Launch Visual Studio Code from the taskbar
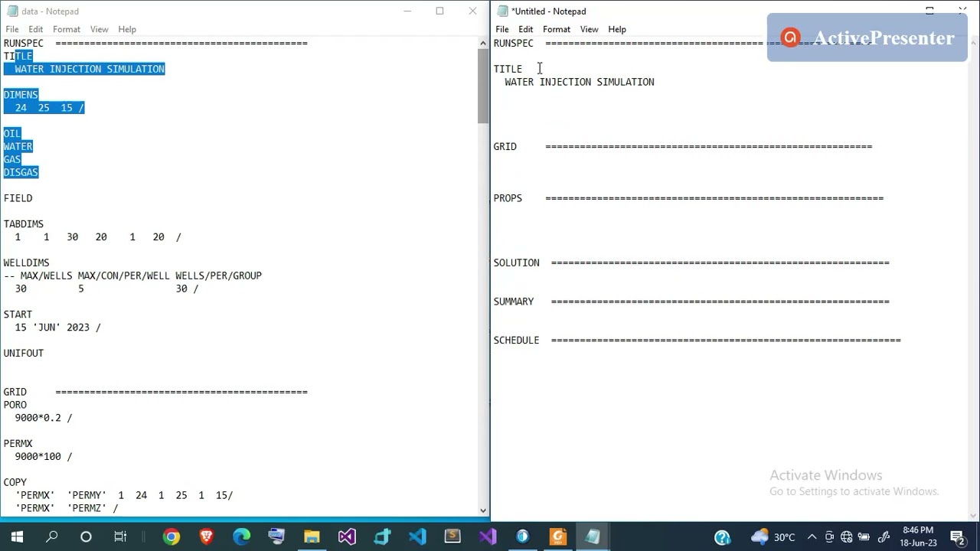This screenshot has height=551, width=980. (417, 537)
